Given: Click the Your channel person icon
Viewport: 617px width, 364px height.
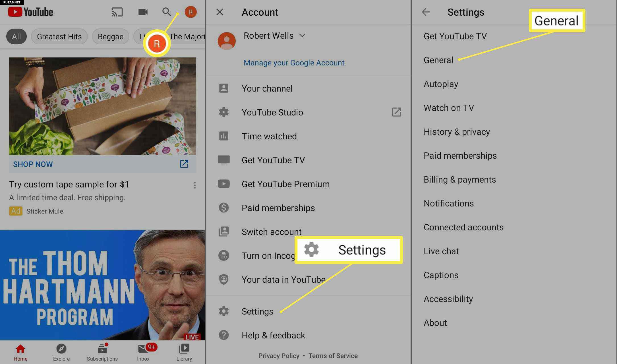Looking at the screenshot, I should pos(224,88).
